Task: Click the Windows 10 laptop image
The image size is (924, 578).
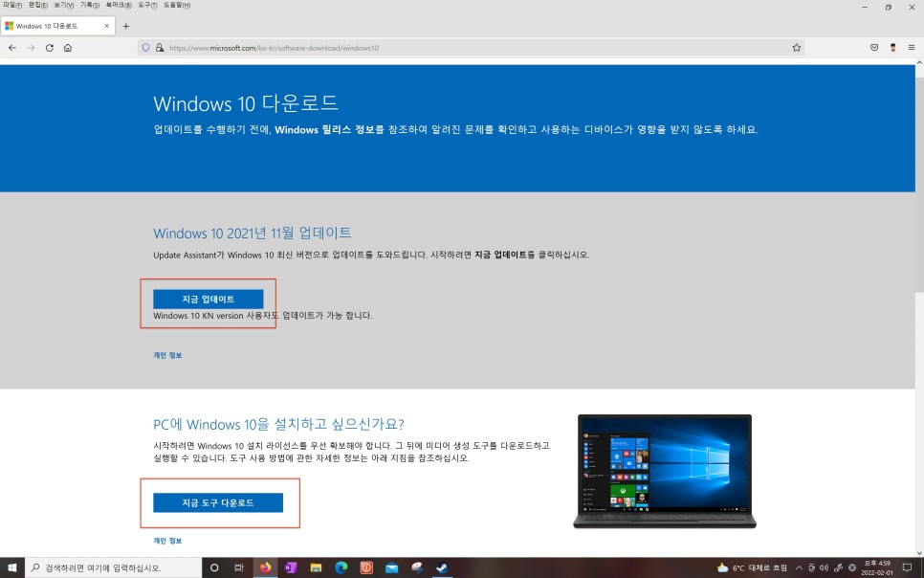Action: click(x=665, y=471)
